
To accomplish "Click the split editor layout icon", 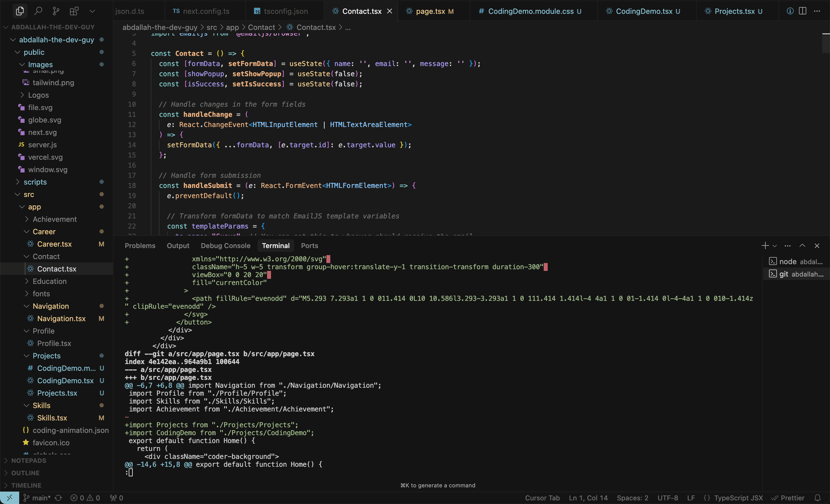I will click(x=803, y=11).
